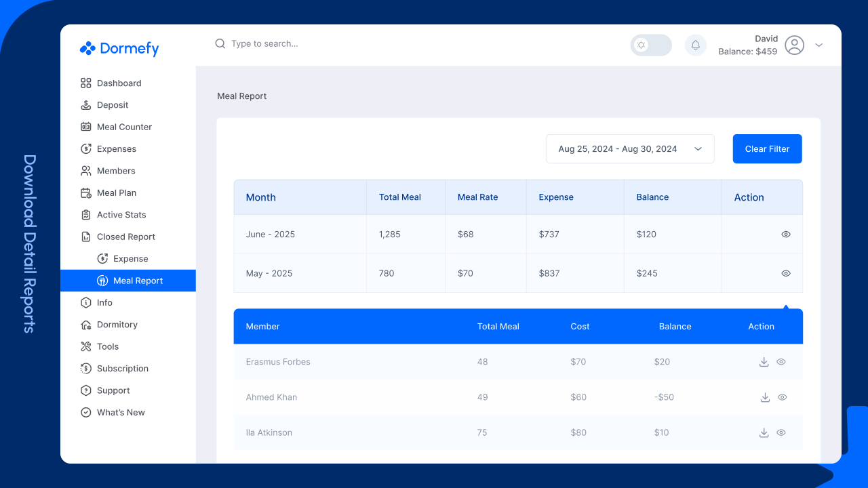This screenshot has height=488, width=868.
Task: Focus the Type to search field
Action: tap(264, 43)
